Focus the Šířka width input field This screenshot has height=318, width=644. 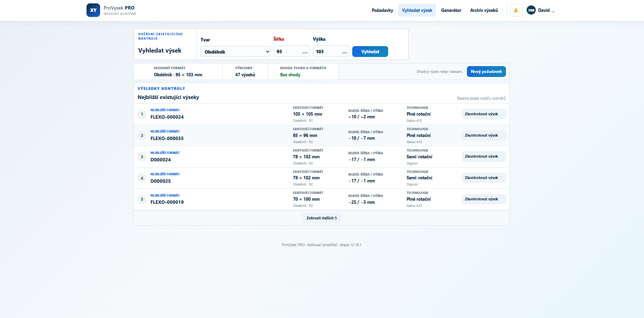pyautogui.click(x=291, y=51)
